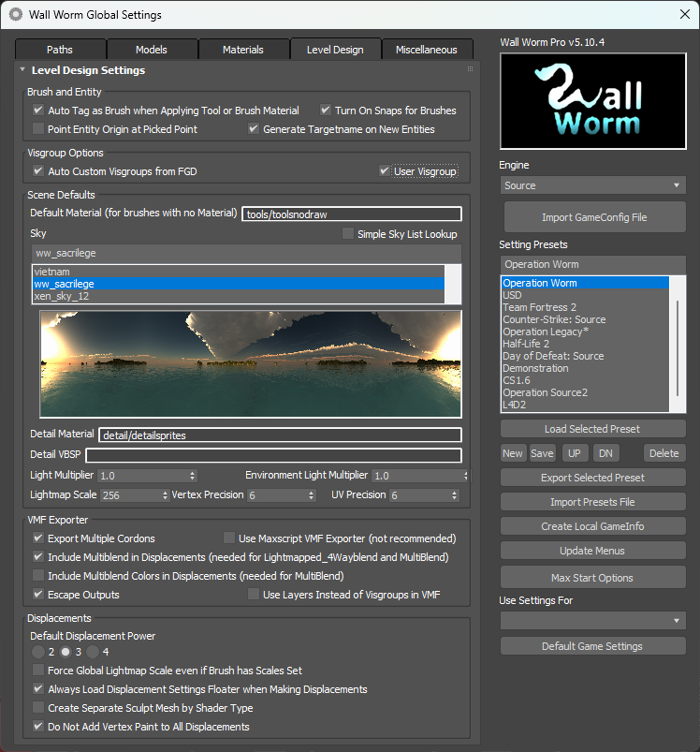Enable Simple Sky List Lookup
The width and height of the screenshot is (700, 752).
point(348,233)
